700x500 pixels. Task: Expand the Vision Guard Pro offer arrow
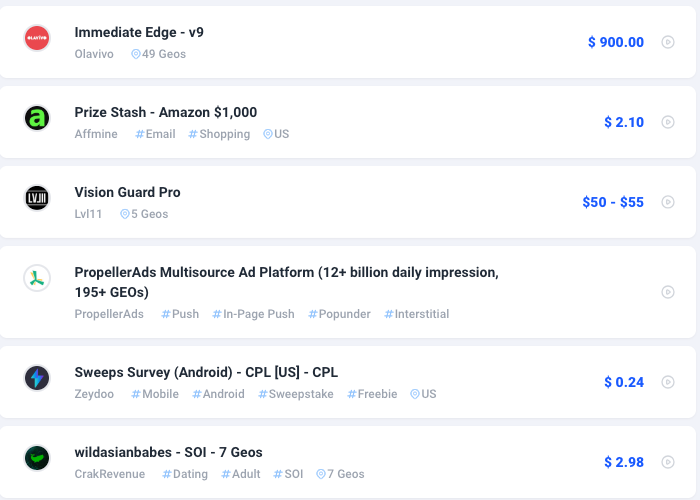[668, 202]
